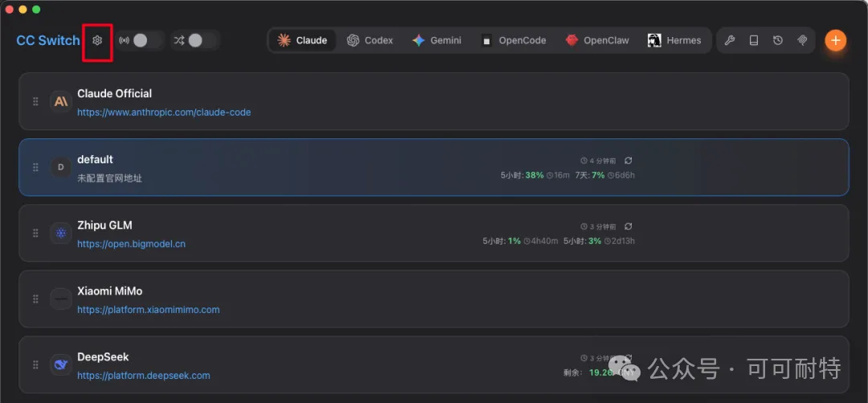Screen dimensions: 868x403
Task: Open the open.bigmodel.cn link
Action: [131, 244]
